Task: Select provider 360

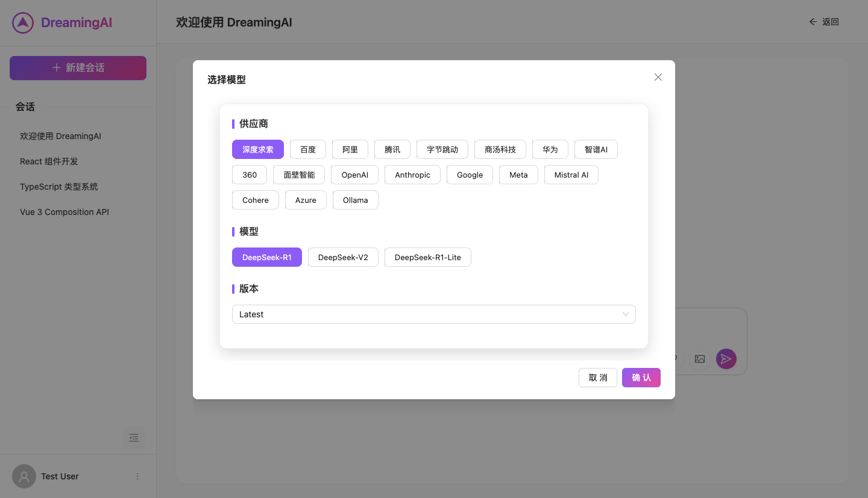Action: click(250, 175)
